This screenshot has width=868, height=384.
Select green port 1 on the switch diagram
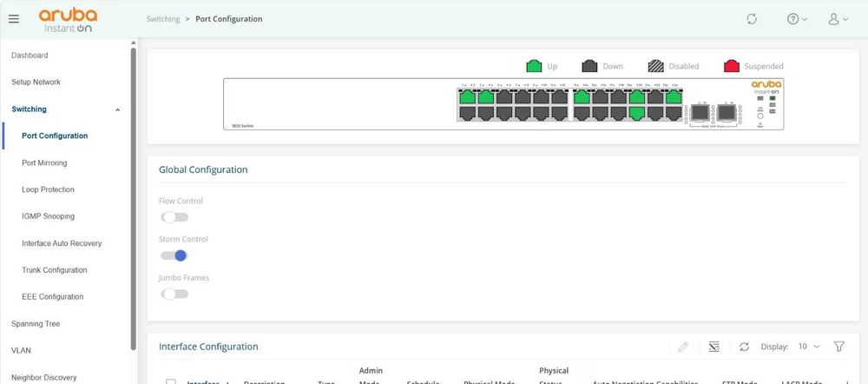(x=468, y=97)
